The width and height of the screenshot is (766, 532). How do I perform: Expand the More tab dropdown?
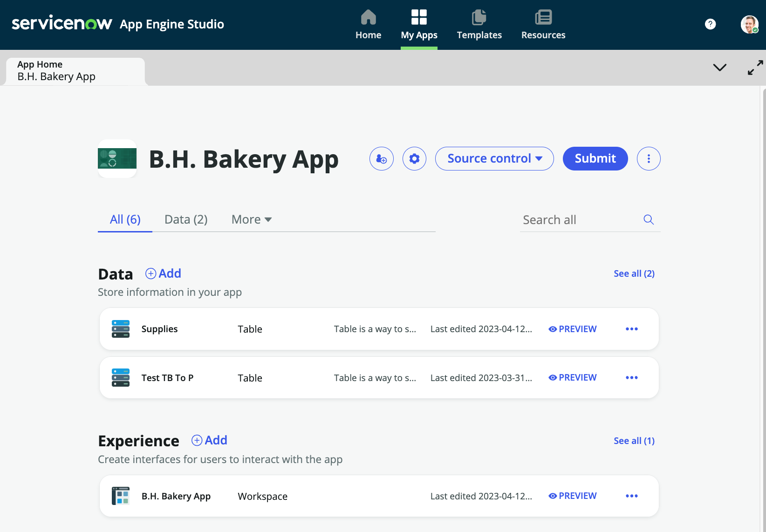pos(252,219)
